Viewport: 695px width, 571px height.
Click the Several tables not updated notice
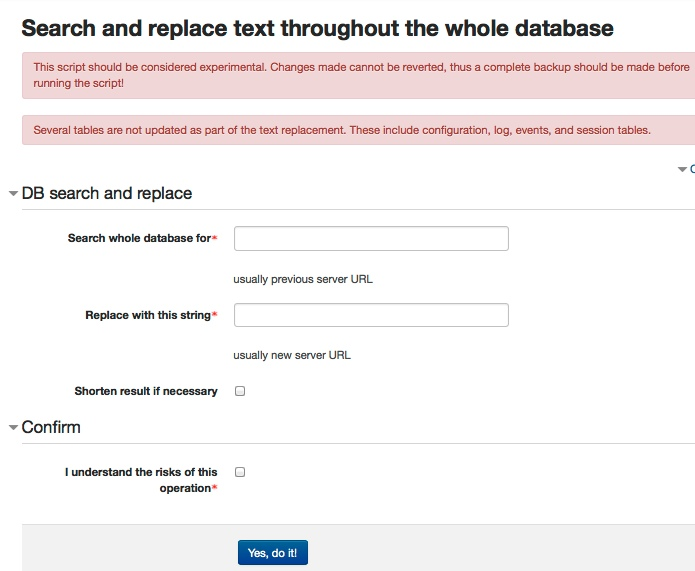point(342,130)
